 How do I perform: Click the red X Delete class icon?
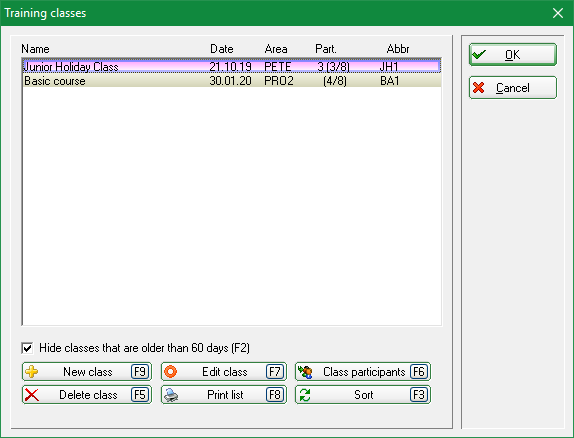click(x=31, y=395)
